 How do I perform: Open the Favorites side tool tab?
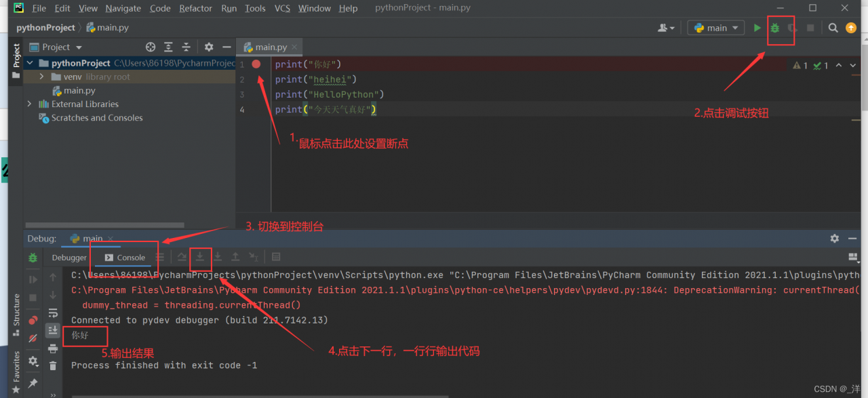[16, 372]
